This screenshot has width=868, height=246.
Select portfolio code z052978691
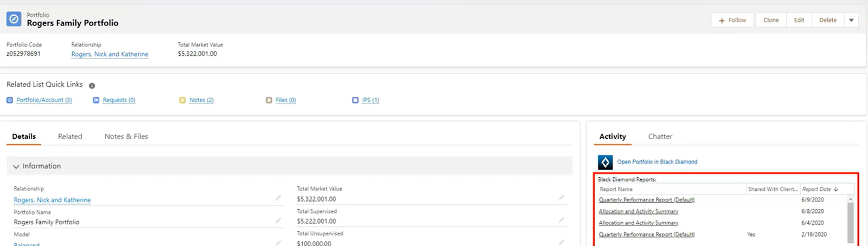coord(23,54)
